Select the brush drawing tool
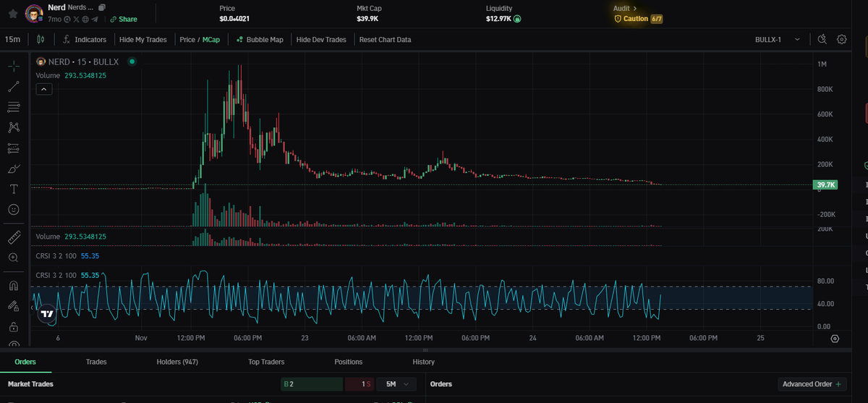Viewport: 868px width, 403px height. coord(14,169)
